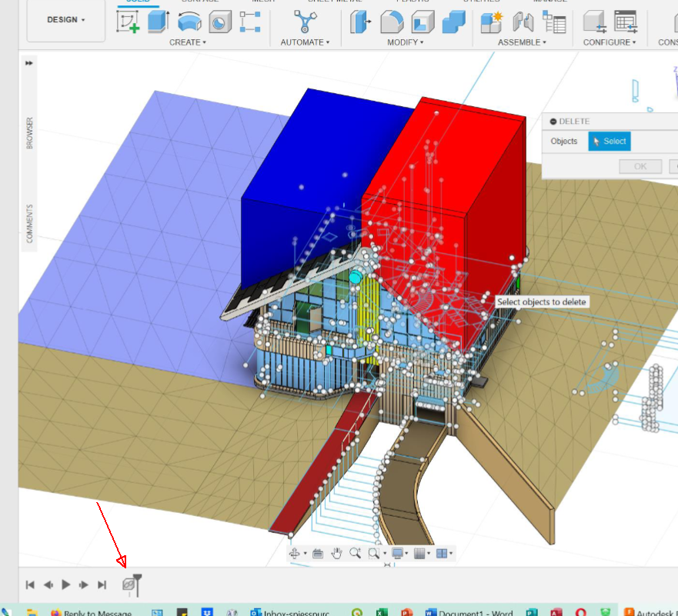Image resolution: width=678 pixels, height=616 pixels.
Task: Select the Pan tool in the navigation bar
Action: coord(336,552)
